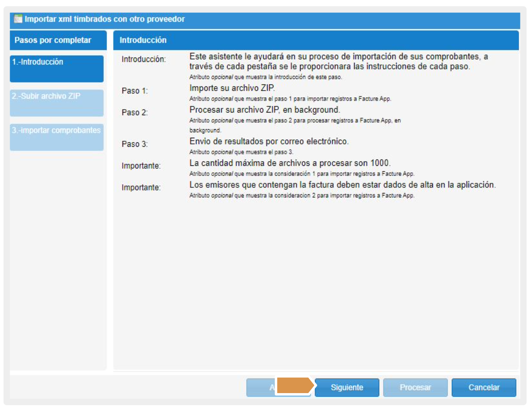Click the window icon in the title bar
Screen dimensions: 532x411
click(x=18, y=19)
